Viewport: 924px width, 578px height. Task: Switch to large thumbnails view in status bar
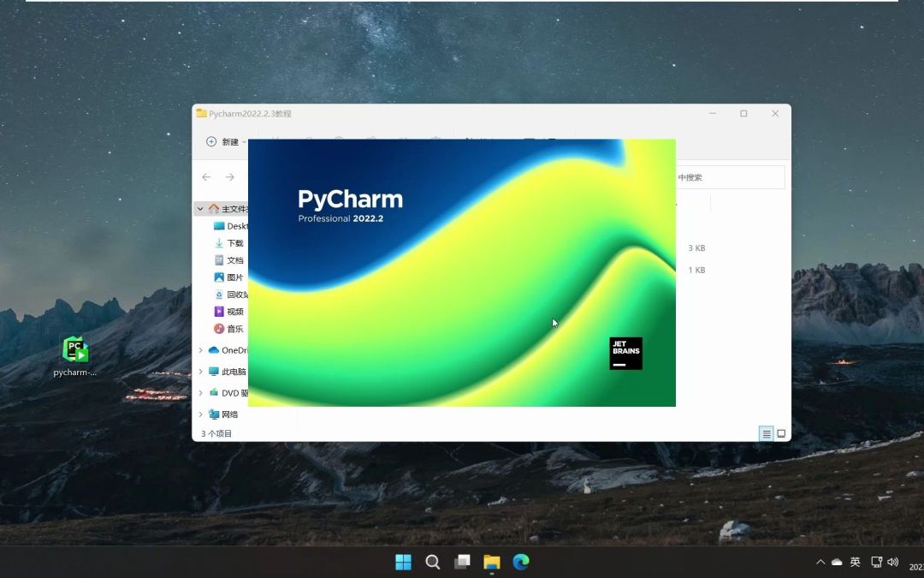click(x=780, y=433)
